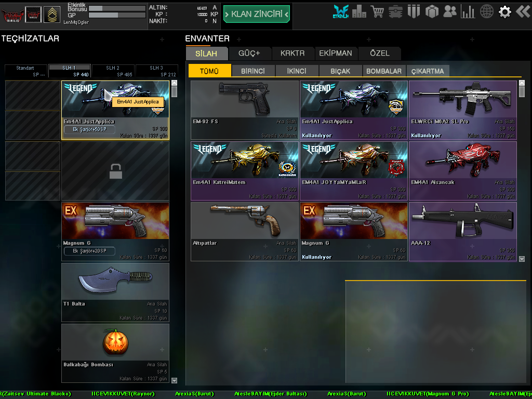The width and height of the screenshot is (532, 399).
Task: Click the double-chevron back arrows icon
Action: click(523, 12)
